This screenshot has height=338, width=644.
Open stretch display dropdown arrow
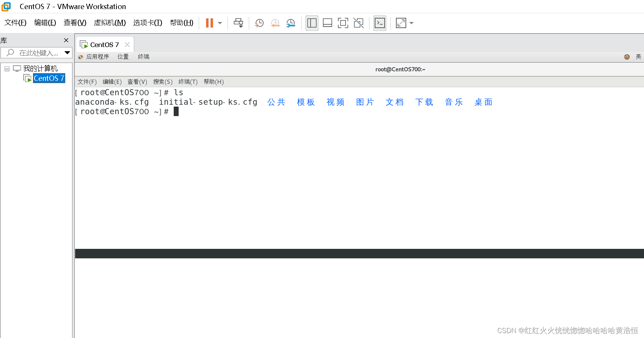tap(412, 23)
